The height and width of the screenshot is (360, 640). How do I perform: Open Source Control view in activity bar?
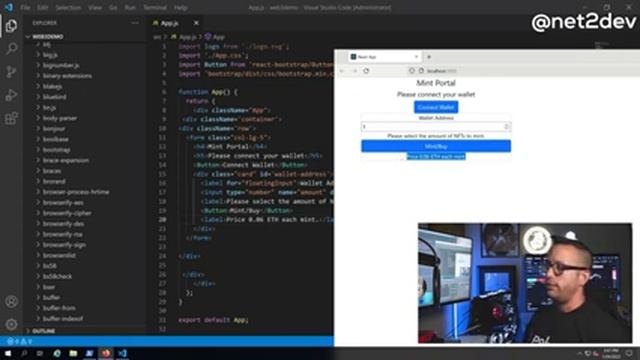11,72
